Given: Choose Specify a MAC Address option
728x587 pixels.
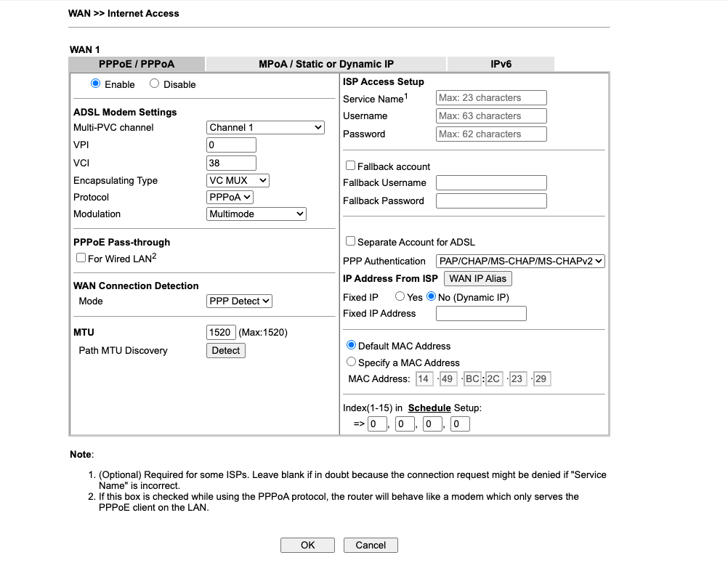Looking at the screenshot, I should 352,362.
